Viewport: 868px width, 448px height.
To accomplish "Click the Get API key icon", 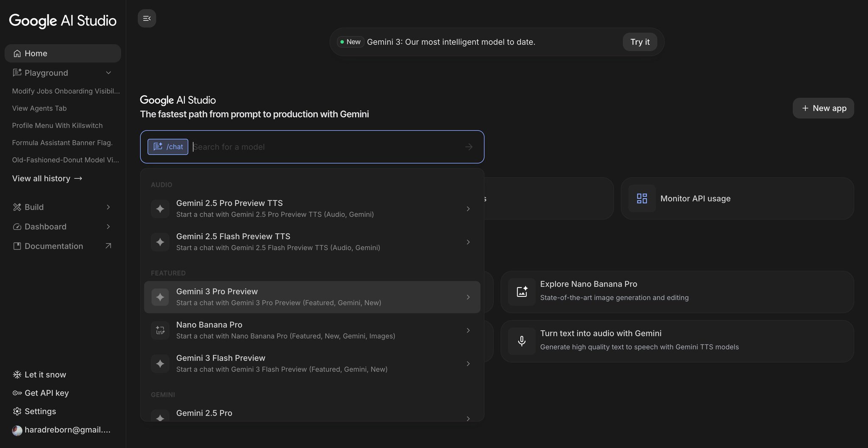I will [17, 393].
